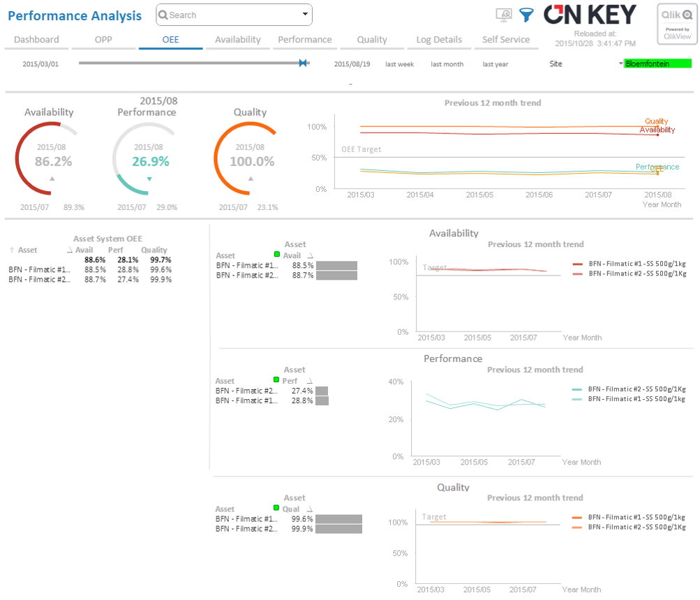Click the search magnifier icon
Image resolution: width=700 pixels, height=600 pixels.
[x=163, y=15]
